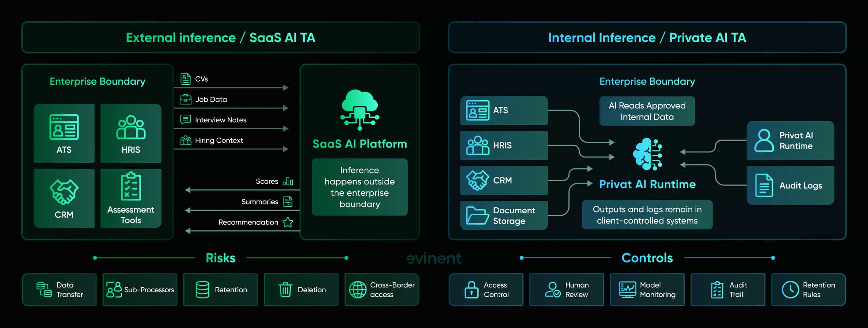Click the 'Audit Logs' label text
Viewport: 868px width, 328px height.
pyautogui.click(x=801, y=186)
